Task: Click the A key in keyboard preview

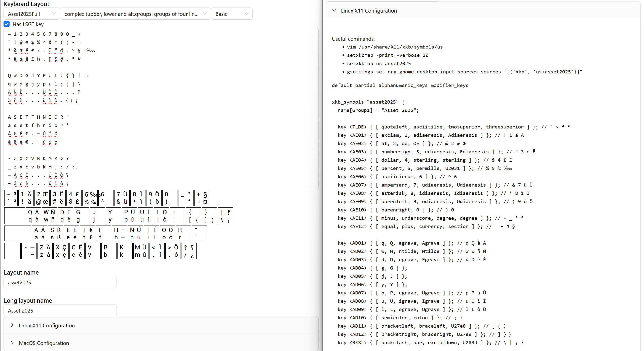Action: [x=40, y=234]
